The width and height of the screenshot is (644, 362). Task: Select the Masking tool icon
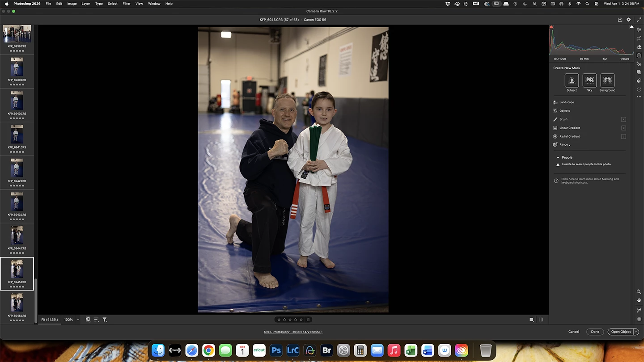[639, 55]
